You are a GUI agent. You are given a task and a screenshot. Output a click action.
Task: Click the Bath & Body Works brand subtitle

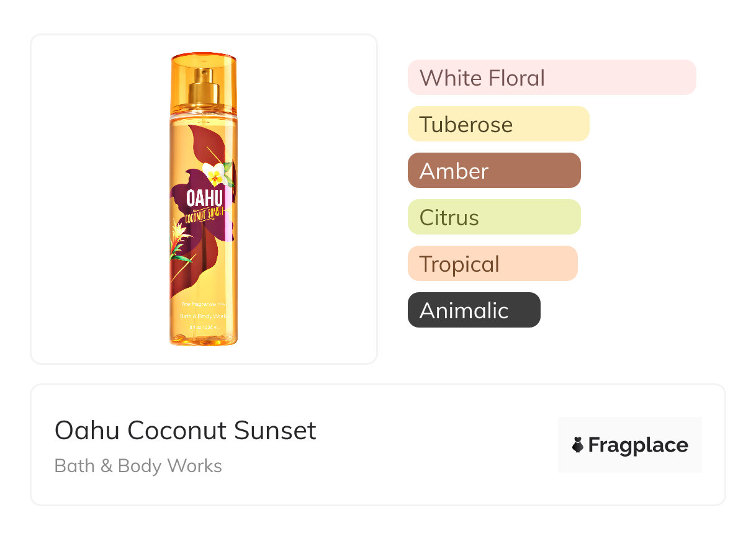click(138, 466)
